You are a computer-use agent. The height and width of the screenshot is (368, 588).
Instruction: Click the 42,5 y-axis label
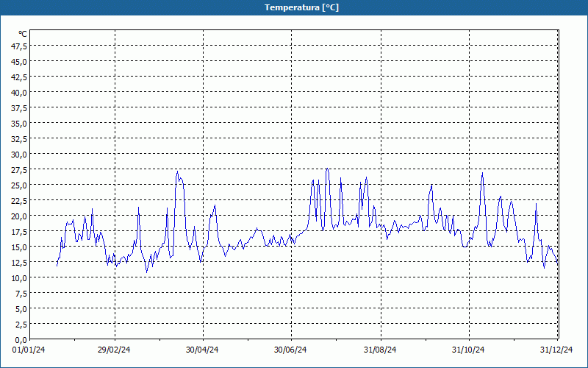20,77
